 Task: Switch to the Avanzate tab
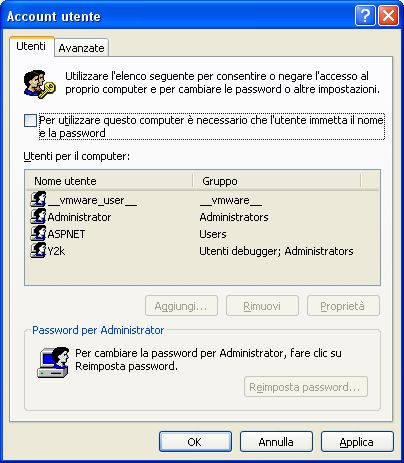tap(81, 48)
